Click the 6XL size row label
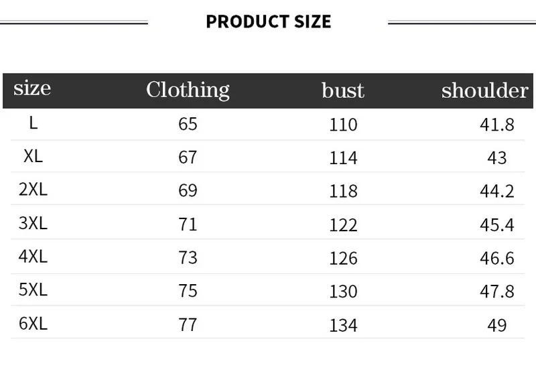Viewport: 536px width, 392px height. pos(33,323)
